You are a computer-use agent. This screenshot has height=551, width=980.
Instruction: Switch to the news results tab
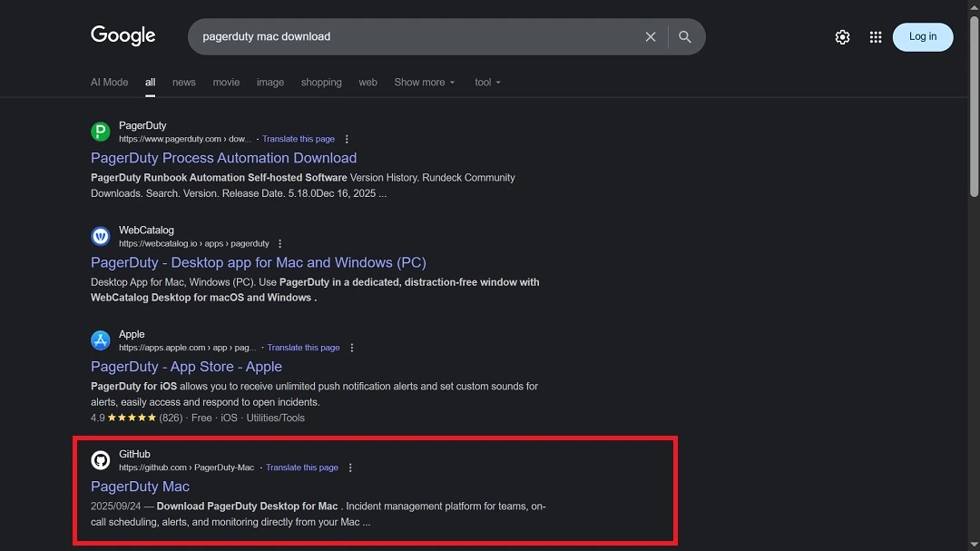(183, 82)
